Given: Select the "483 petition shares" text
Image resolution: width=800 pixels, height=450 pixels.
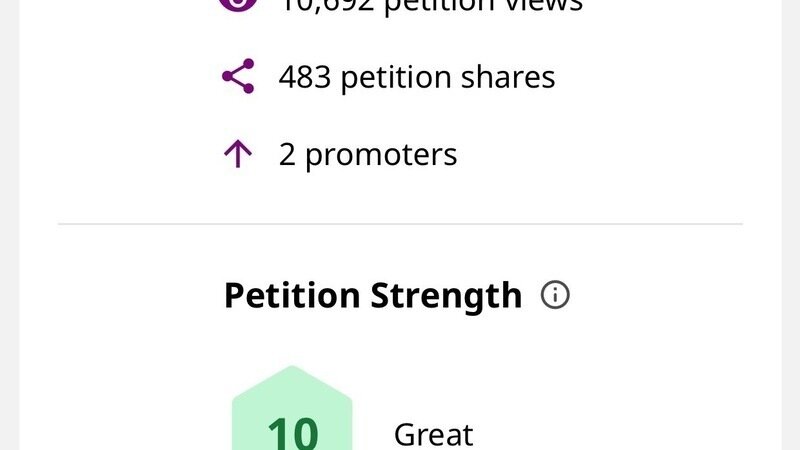Looking at the screenshot, I should click(x=416, y=77).
